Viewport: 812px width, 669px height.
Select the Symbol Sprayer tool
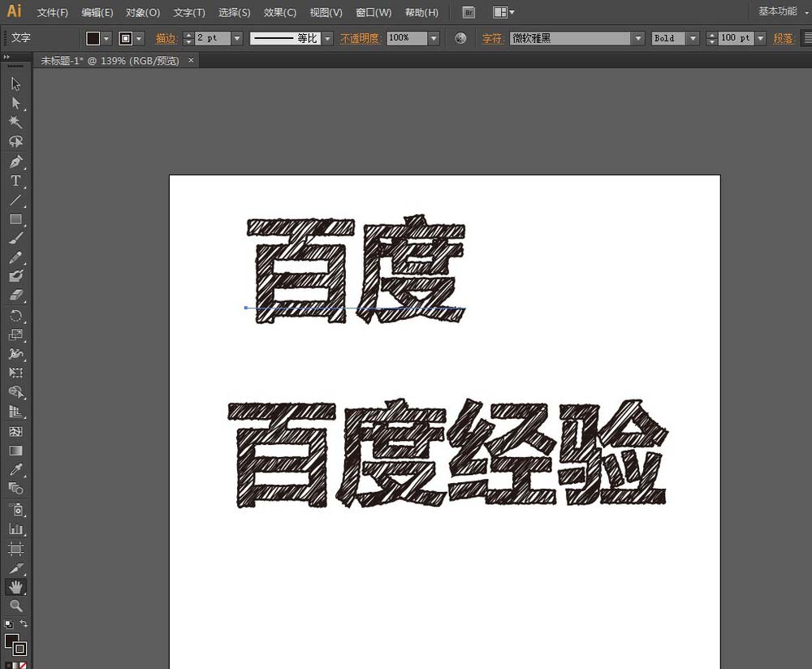[15, 510]
